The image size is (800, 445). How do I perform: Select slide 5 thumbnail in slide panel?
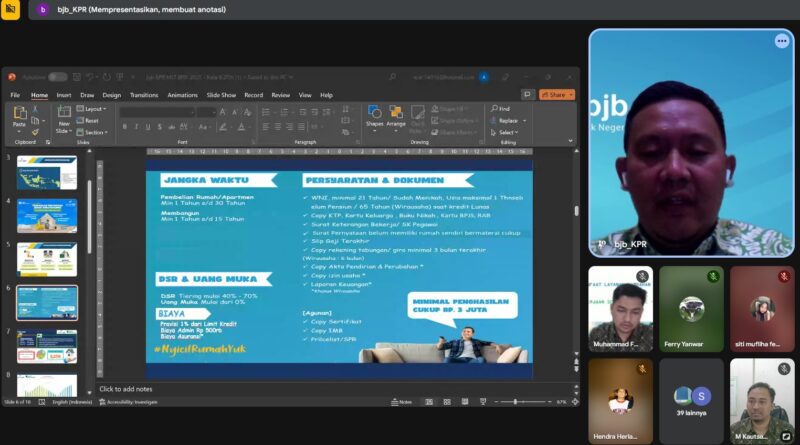pos(46,259)
